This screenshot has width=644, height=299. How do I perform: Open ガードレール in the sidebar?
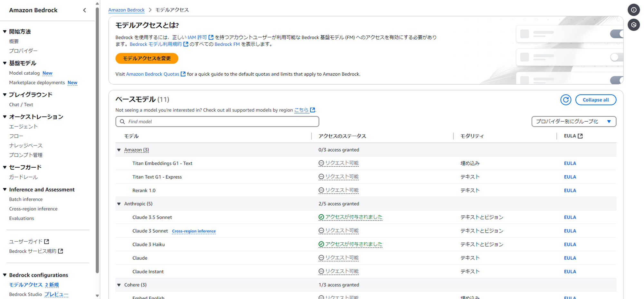pos(23,177)
